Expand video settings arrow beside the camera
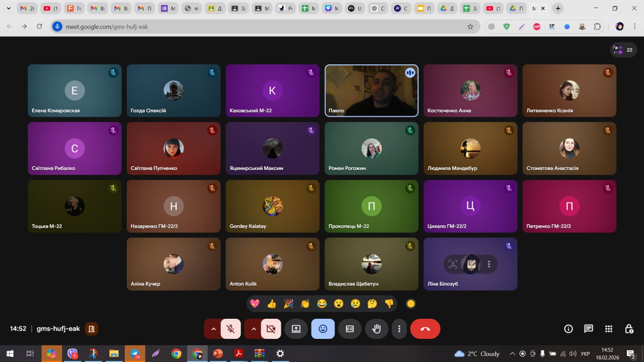The image size is (644, 362). pos(254,329)
